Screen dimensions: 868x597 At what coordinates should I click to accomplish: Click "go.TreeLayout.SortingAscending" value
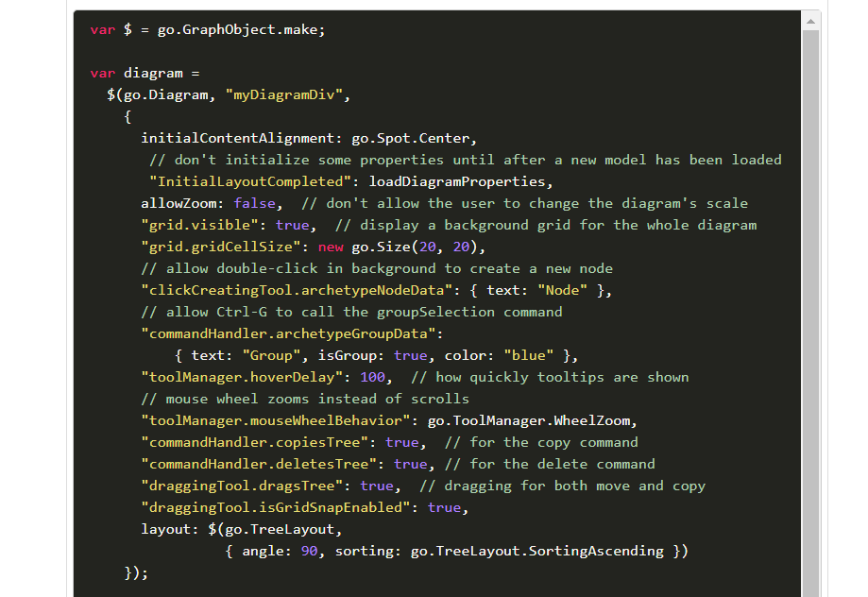[537, 551]
